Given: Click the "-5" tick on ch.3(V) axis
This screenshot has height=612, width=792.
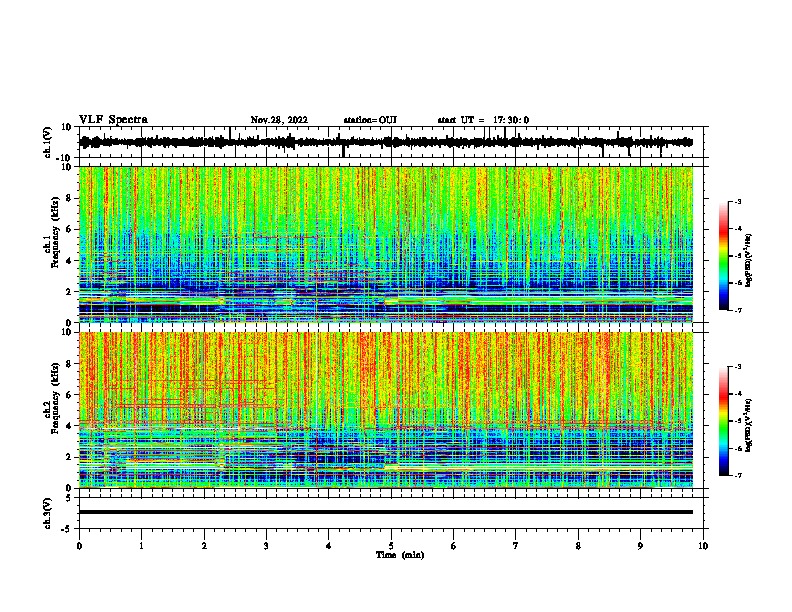Looking at the screenshot, I should coord(68,529).
